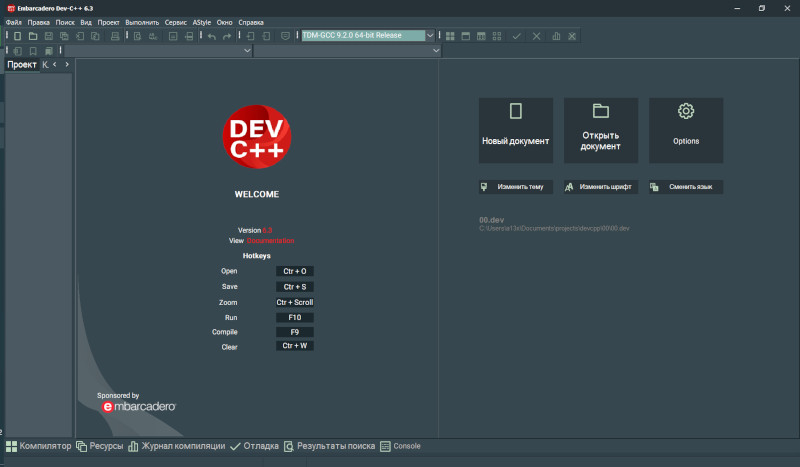Click the Изменить шрифт button
This screenshot has height=467, width=800.
tap(601, 187)
